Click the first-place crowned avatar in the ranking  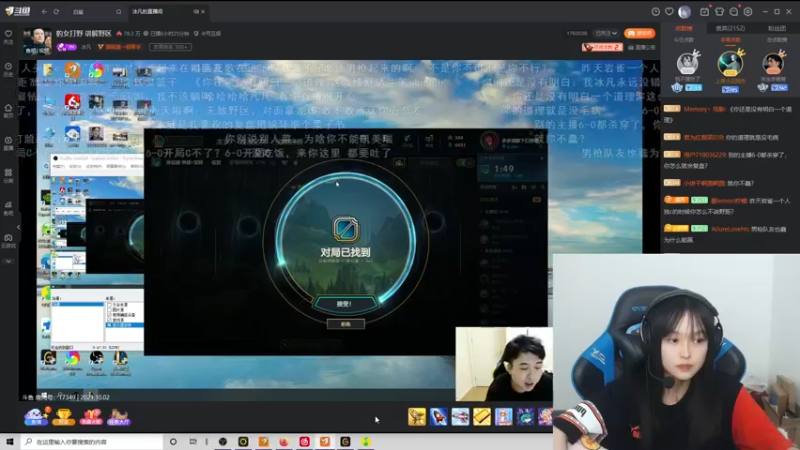pos(730,63)
